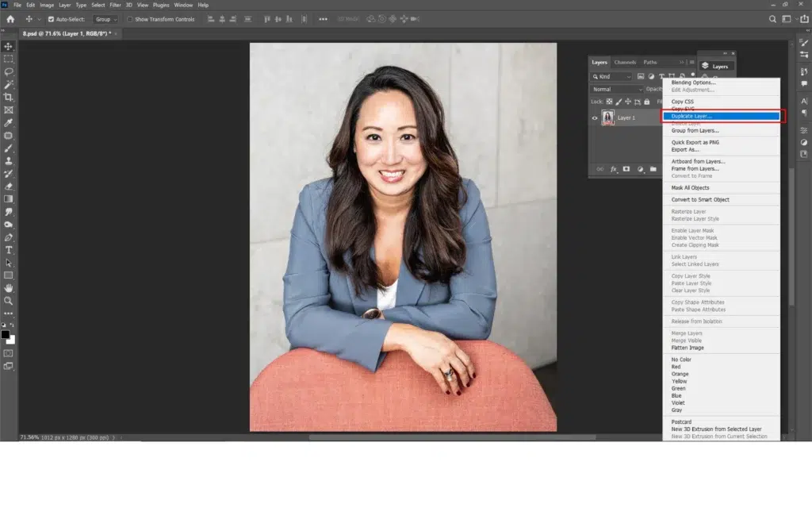Click the foreground color swatch

click(x=6, y=334)
